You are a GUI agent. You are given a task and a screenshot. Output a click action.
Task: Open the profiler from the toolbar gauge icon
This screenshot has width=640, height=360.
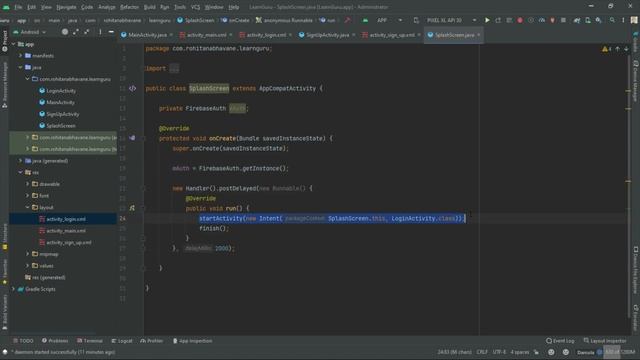coord(542,20)
